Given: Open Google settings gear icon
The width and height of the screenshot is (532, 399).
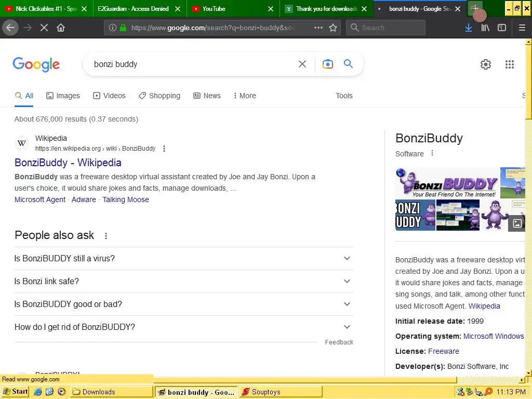Looking at the screenshot, I should coord(486,64).
